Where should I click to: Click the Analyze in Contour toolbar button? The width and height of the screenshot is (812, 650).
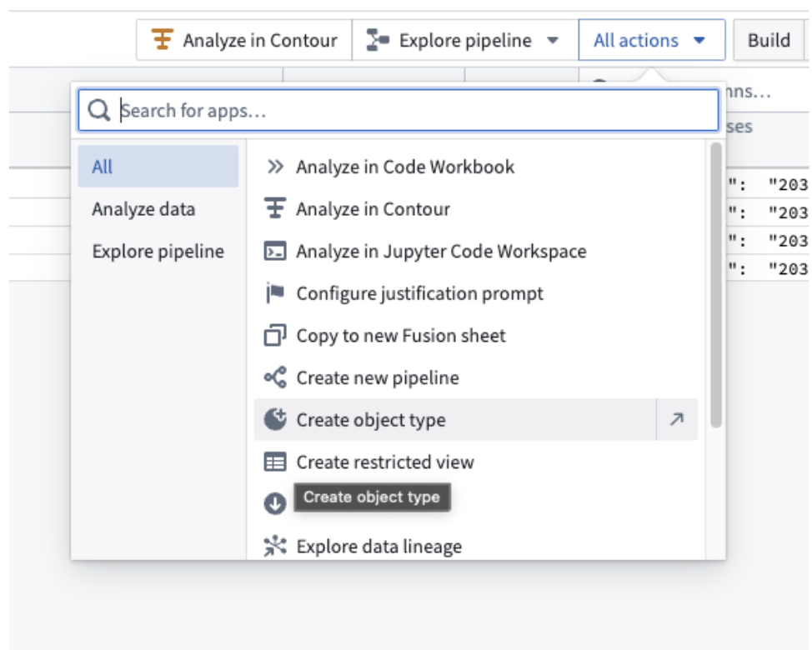tap(244, 40)
